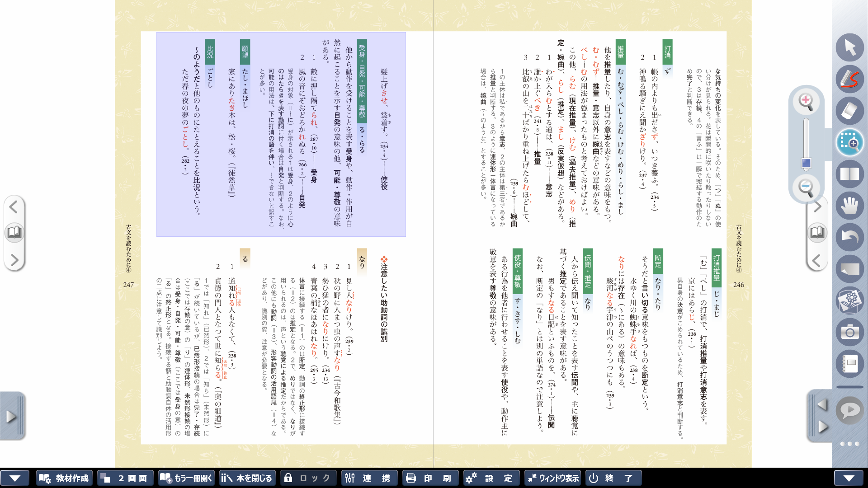
Task: Click the open book view icon
Action: click(x=849, y=174)
